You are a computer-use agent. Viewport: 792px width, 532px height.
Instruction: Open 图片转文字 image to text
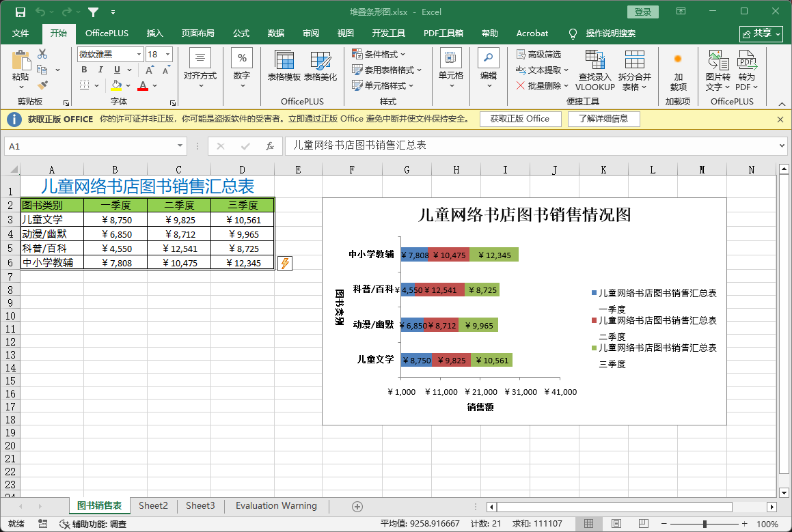pos(718,70)
